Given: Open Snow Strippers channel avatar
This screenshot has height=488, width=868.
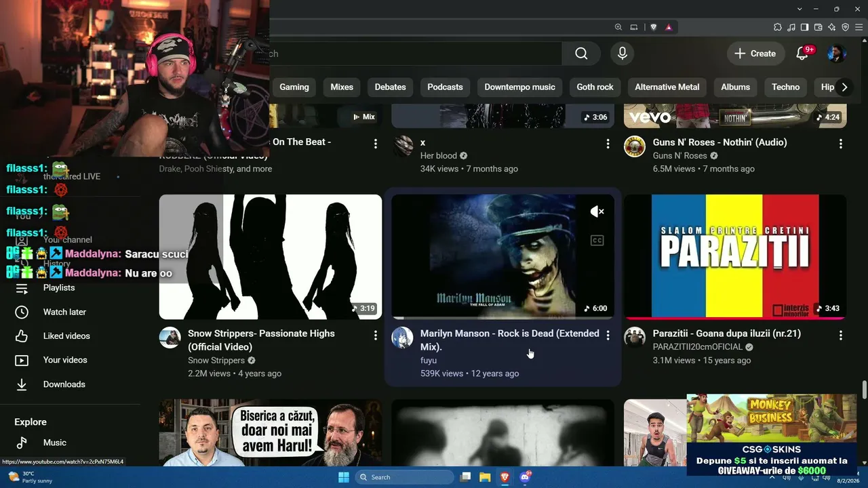Looking at the screenshot, I should (170, 338).
